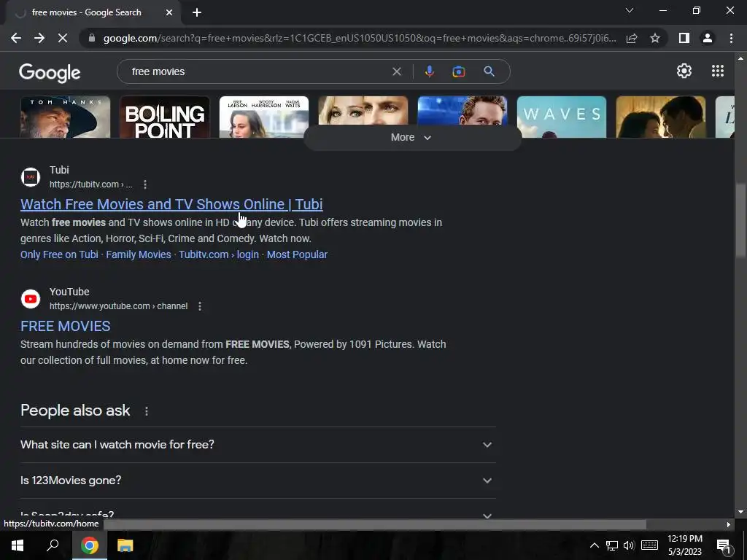Viewport: 747px width, 560px height.
Task: Click the share page icon in address bar
Action: (632, 38)
